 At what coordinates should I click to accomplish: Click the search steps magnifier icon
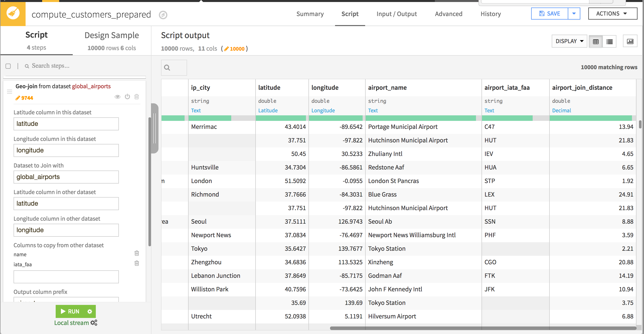click(x=27, y=66)
